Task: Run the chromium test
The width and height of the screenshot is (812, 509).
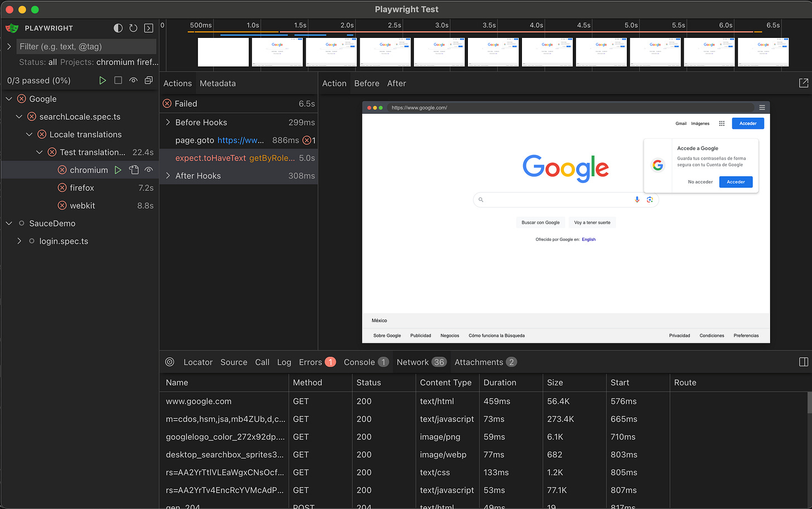Action: 118,170
